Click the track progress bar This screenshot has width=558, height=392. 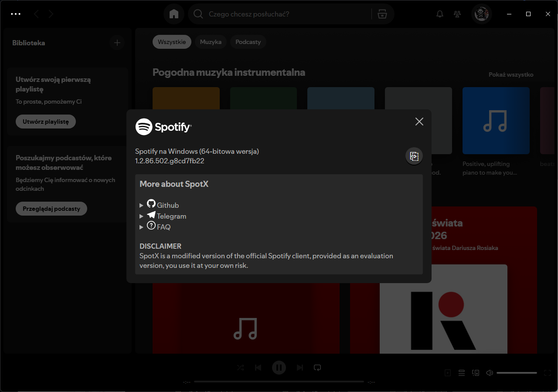click(x=279, y=382)
